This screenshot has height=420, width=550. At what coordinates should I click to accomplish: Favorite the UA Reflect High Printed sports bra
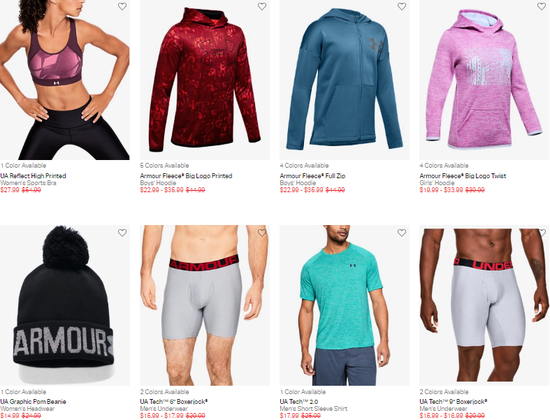pyautogui.click(x=122, y=6)
